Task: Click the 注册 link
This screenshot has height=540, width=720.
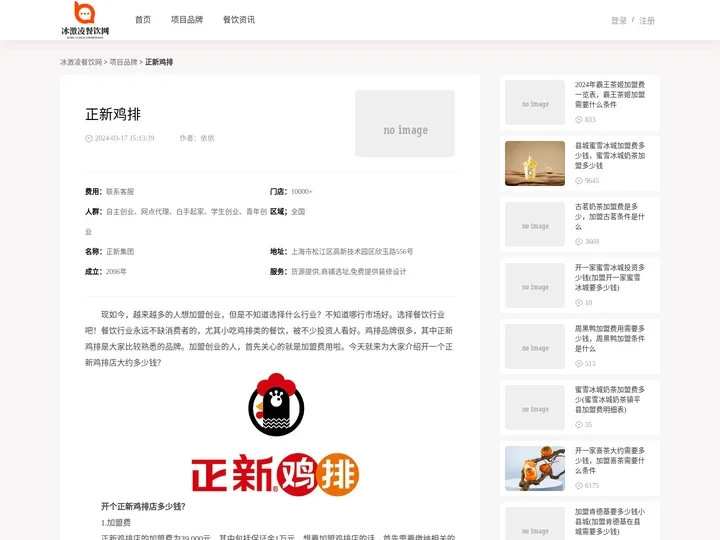Action: click(647, 21)
